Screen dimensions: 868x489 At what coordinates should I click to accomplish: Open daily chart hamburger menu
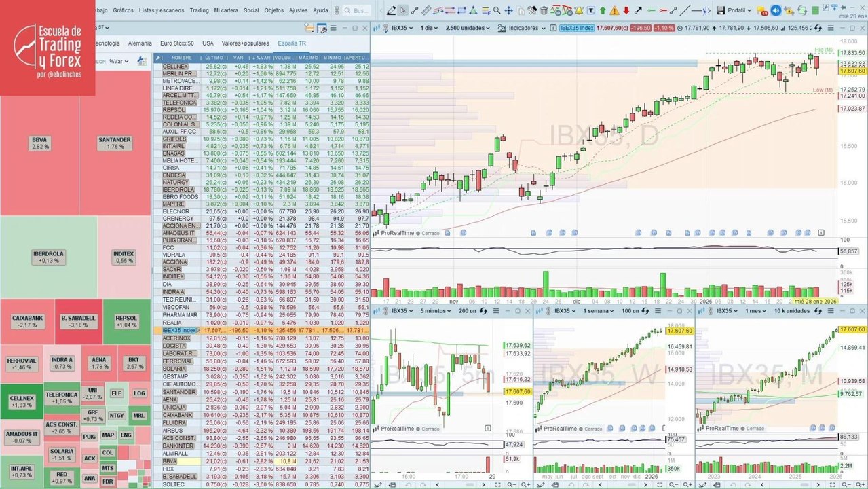click(831, 28)
